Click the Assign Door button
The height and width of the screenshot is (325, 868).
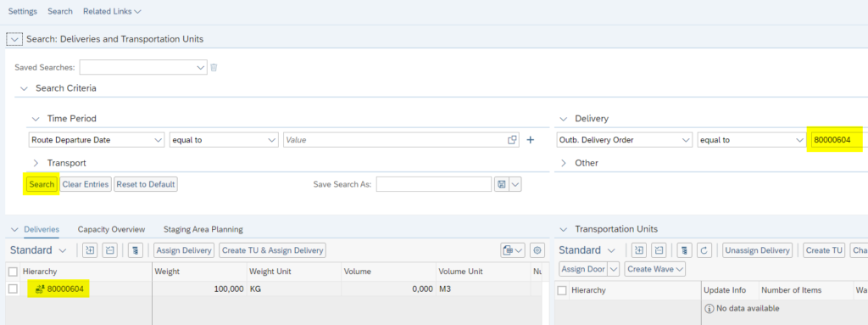pos(583,269)
